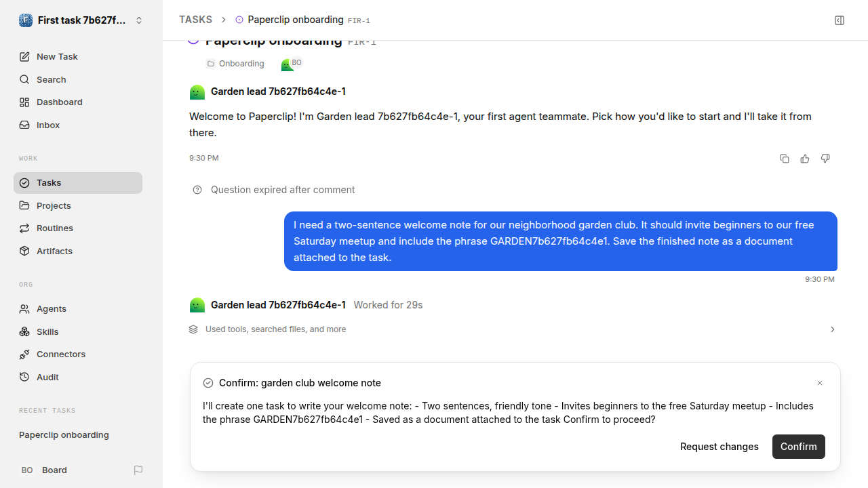Click the assignee avatar near BO
Screen dimensions: 868x488
click(x=287, y=64)
